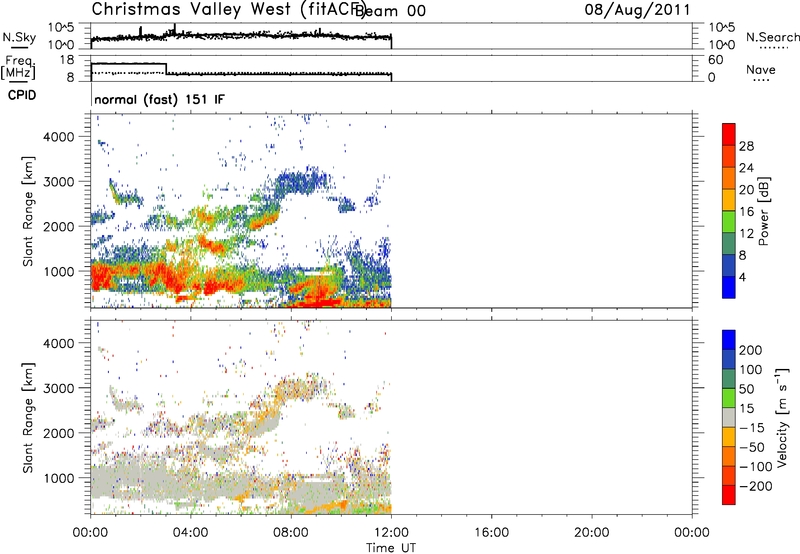Viewport: 800px width, 554px height.
Task: Select 'Slant Range [km]' label of velocity panel
Action: click(x=28, y=418)
